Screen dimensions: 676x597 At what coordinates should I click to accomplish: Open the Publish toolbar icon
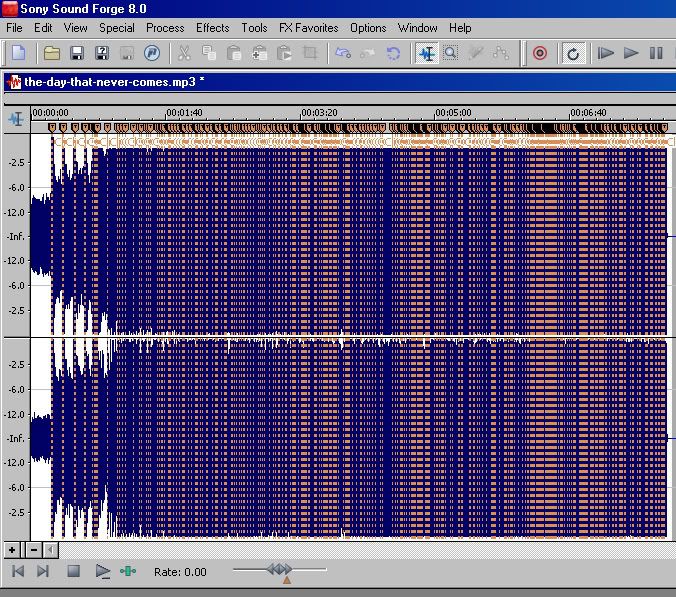(152, 53)
